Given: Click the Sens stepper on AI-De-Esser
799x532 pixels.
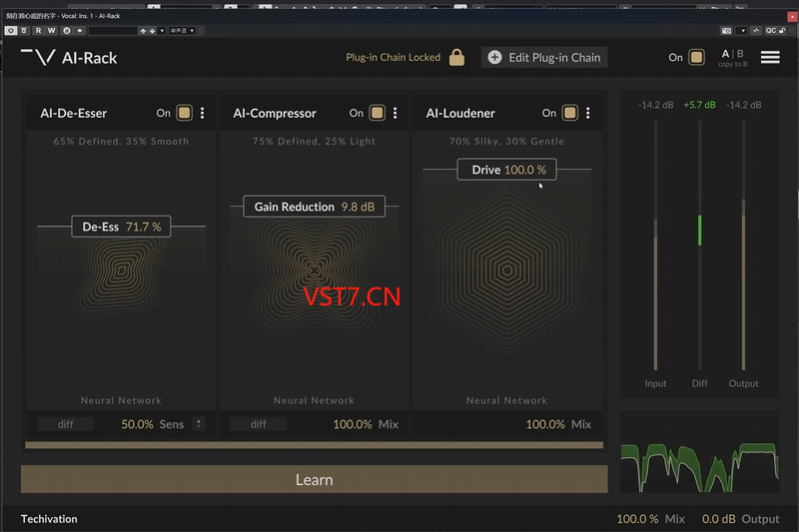Looking at the screenshot, I should coord(199,423).
